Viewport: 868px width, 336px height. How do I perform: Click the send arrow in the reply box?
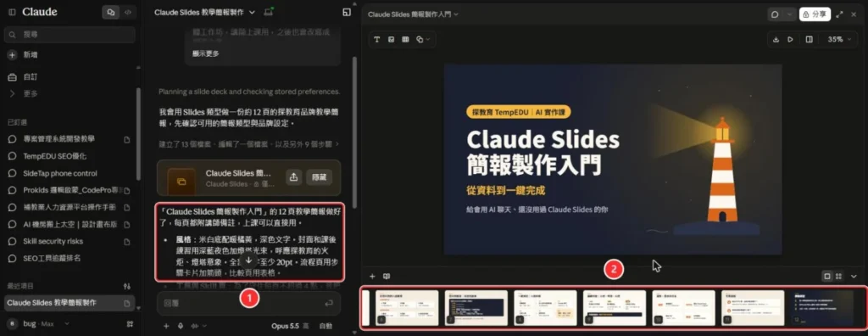330,303
